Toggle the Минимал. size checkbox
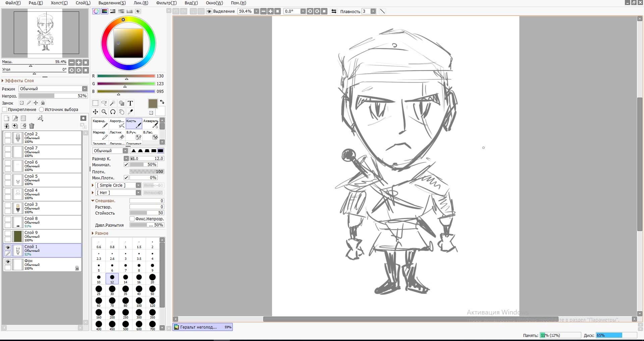Screen dimensions: 644x341 click(x=126, y=165)
